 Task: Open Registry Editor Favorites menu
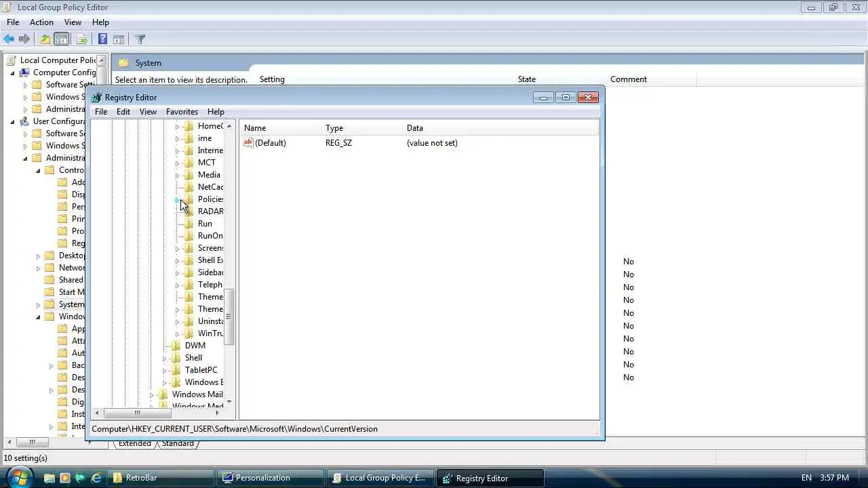pos(182,112)
